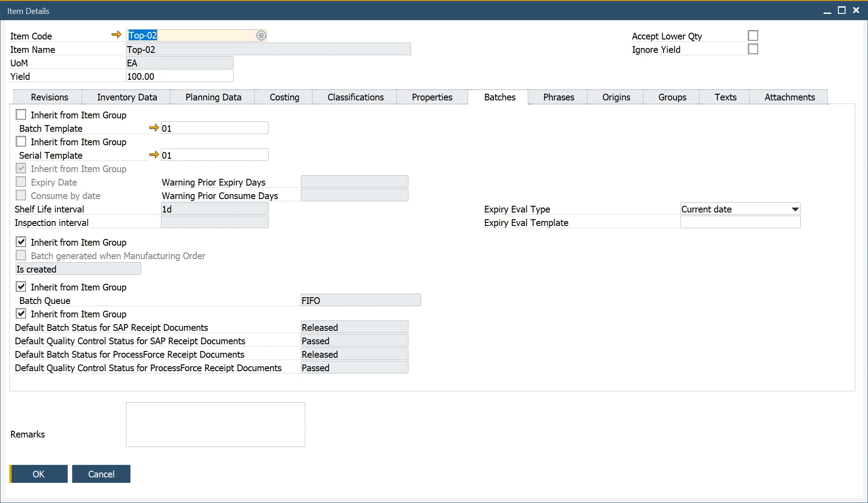Switch to the Planning Data tab

tap(213, 96)
